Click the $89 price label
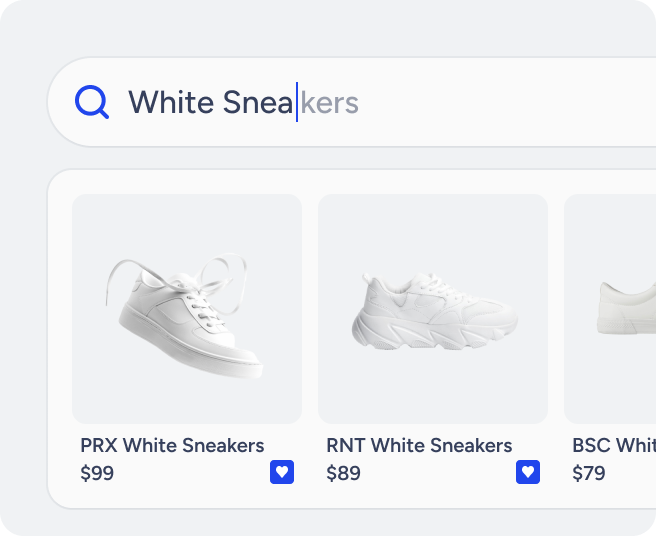Viewport: 656px width, 536px height. [x=343, y=473]
